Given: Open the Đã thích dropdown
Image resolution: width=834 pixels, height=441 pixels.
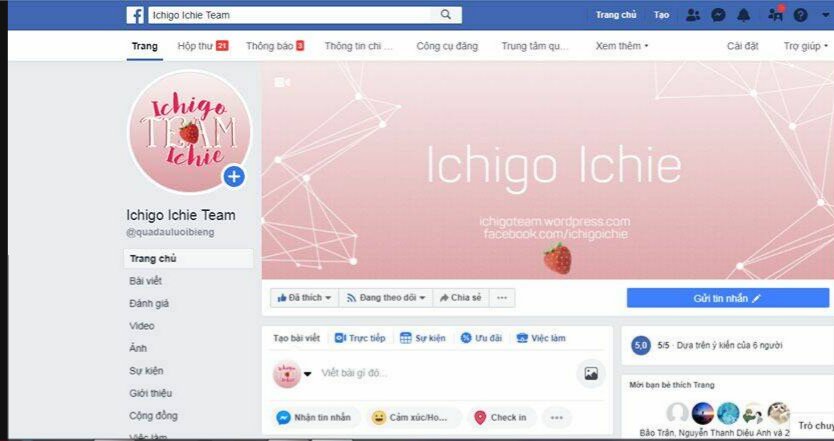Looking at the screenshot, I should pyautogui.click(x=304, y=298).
